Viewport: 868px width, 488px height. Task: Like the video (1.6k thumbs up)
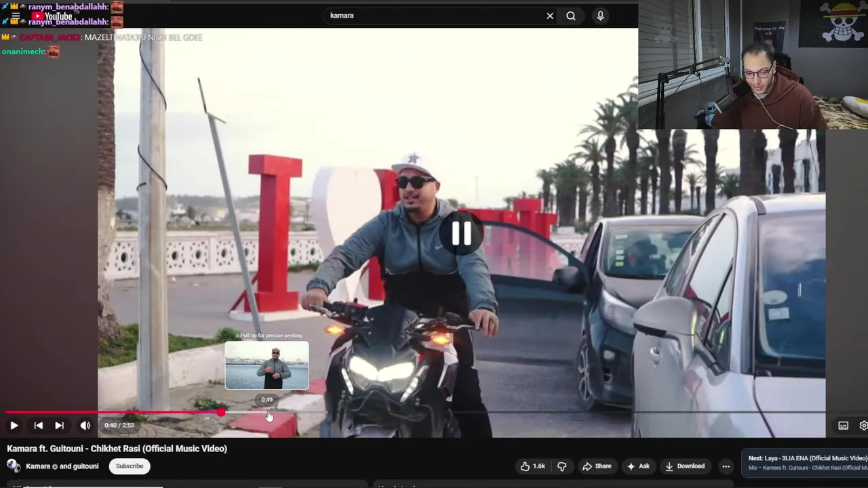coord(533,466)
